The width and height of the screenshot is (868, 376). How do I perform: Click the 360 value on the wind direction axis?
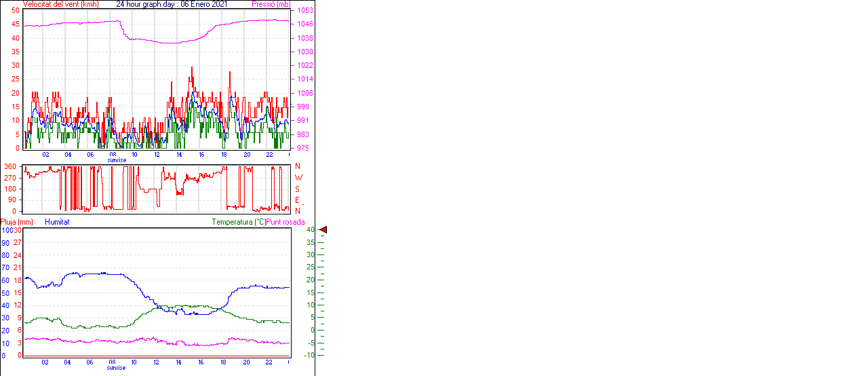coord(10,166)
